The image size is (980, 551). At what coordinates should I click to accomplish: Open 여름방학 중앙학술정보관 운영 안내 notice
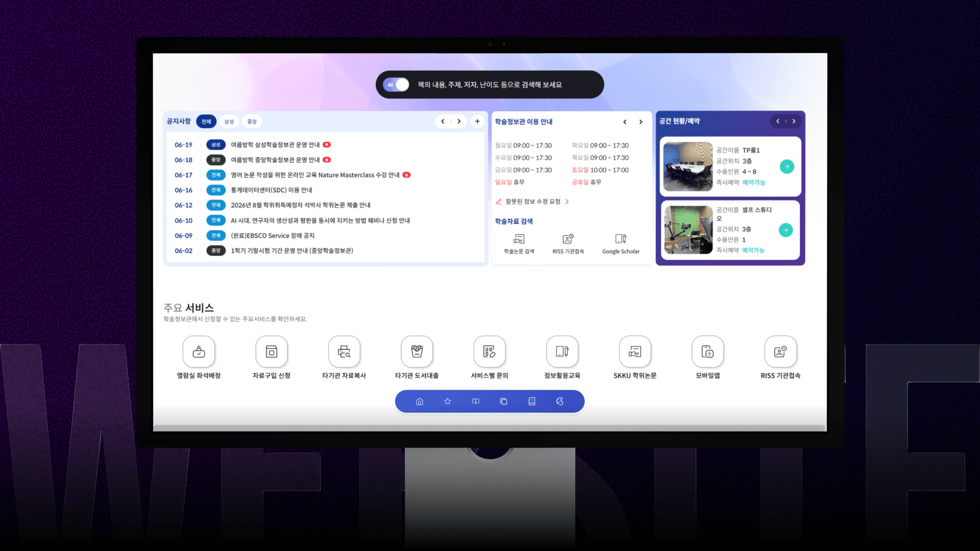(x=275, y=160)
